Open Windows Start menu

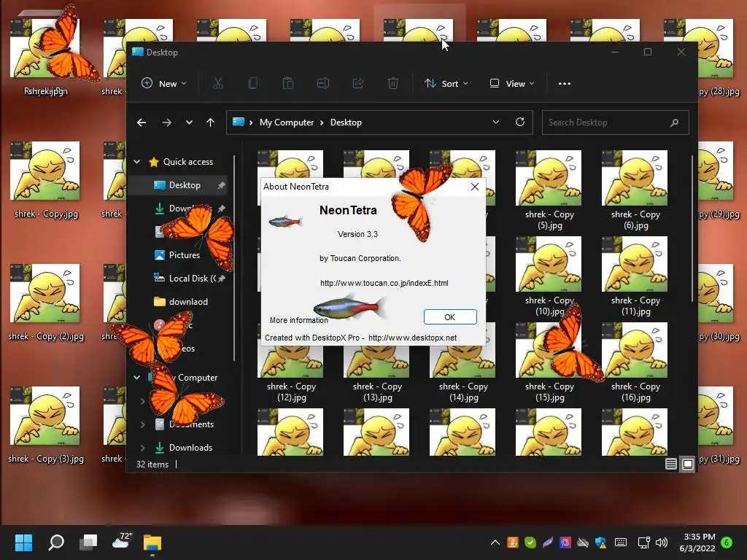pyautogui.click(x=23, y=542)
